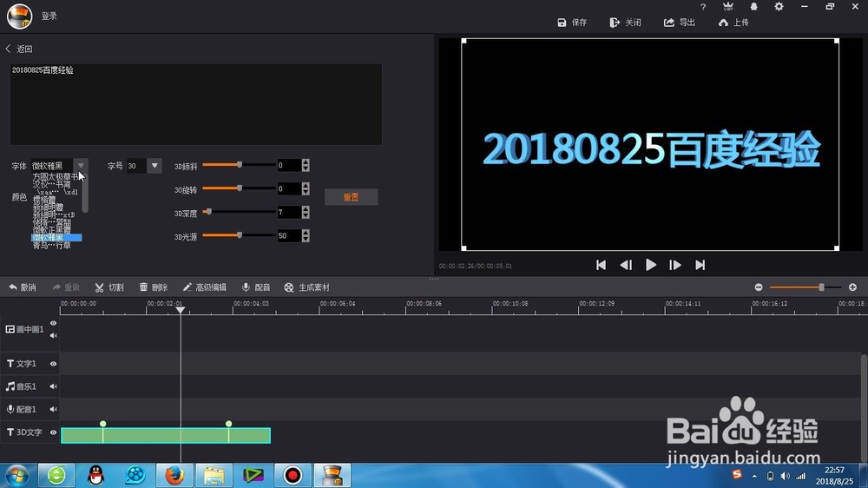Play the preview
The width and height of the screenshot is (868, 488).
coord(651,266)
